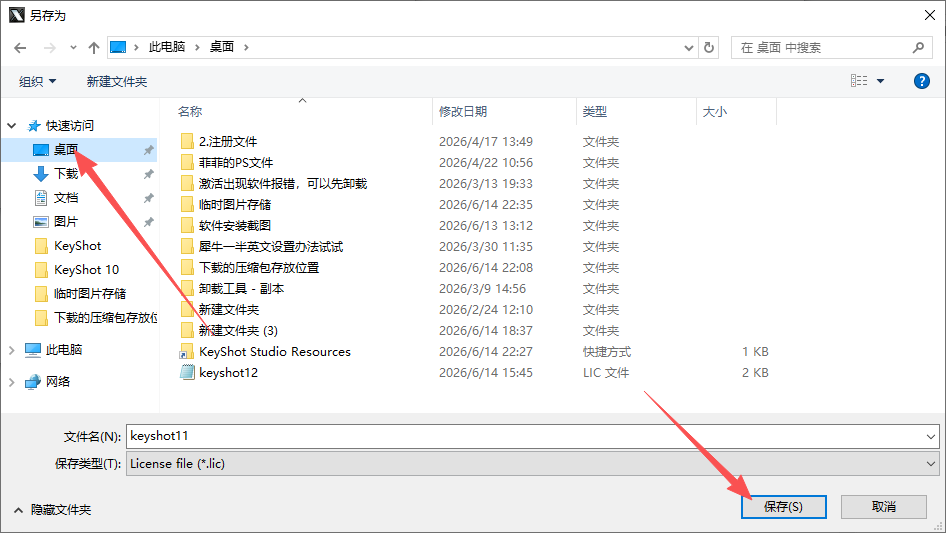Click the computer icon in address bar
The height and width of the screenshot is (533, 946).
[118, 47]
